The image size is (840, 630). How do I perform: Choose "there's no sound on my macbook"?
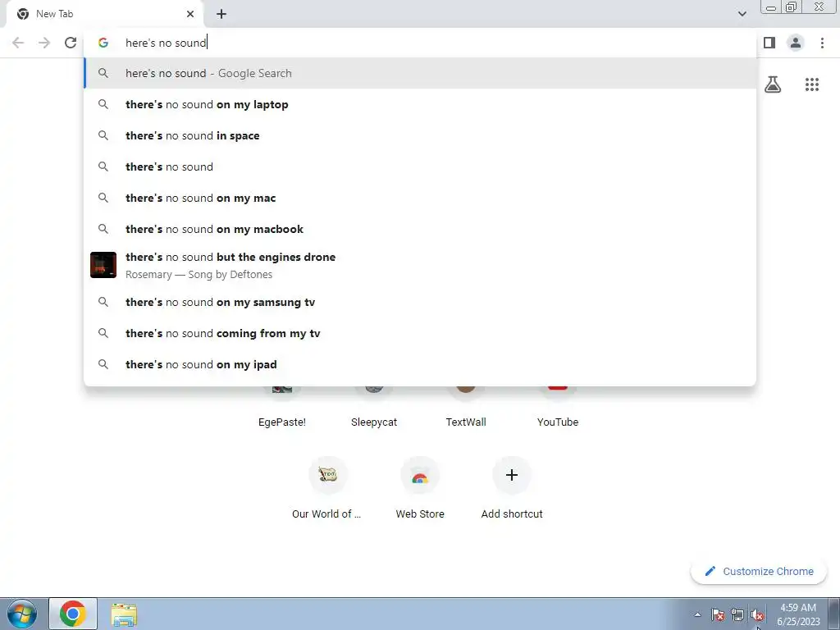coord(420,229)
